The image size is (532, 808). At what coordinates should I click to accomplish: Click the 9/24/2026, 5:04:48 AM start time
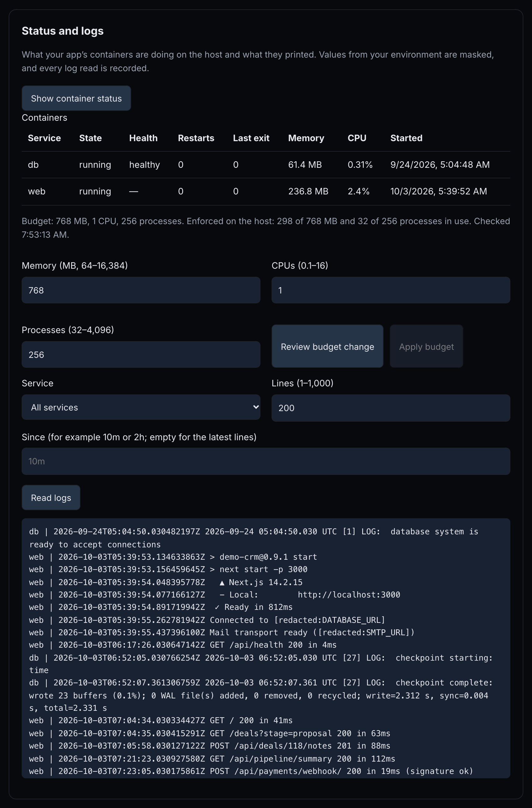(x=440, y=165)
